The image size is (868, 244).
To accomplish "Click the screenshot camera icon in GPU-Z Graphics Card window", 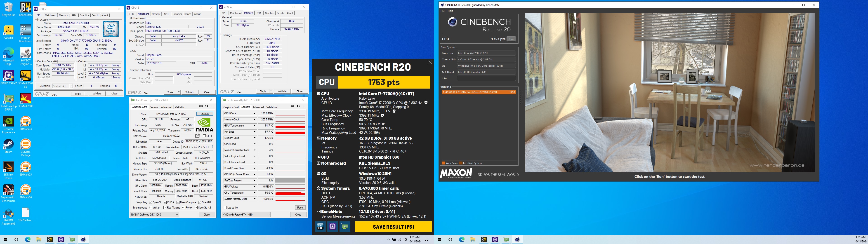I will pyautogui.click(x=201, y=106).
